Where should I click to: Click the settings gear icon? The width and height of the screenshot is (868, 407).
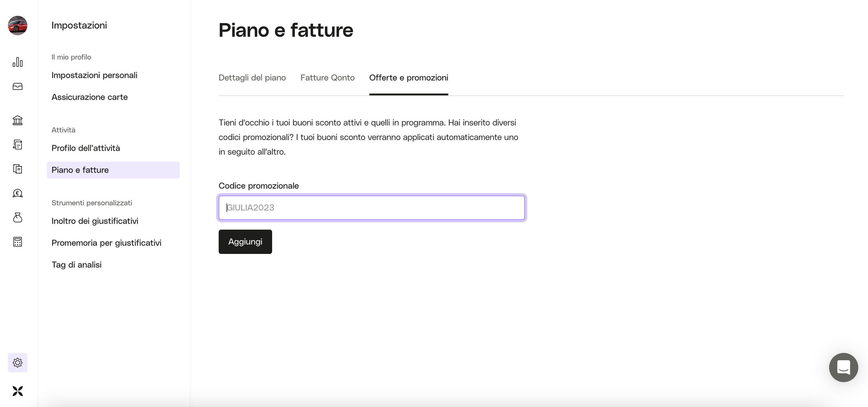[x=18, y=363]
